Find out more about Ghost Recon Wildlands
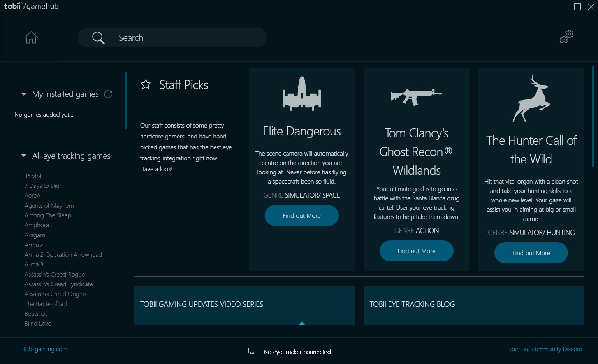 (417, 251)
